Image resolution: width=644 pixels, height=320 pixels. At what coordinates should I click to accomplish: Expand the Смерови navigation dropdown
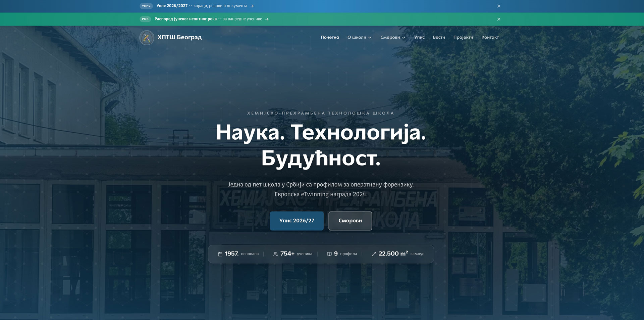(x=393, y=37)
